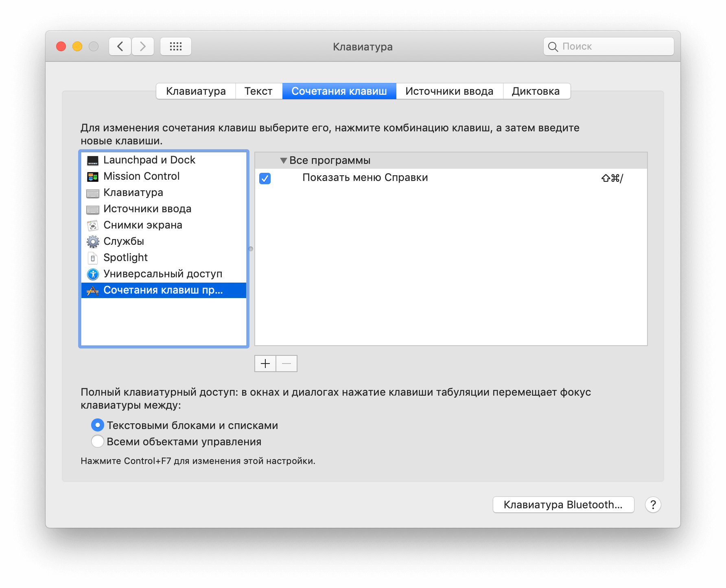
Task: Select Spotlight in the list
Action: point(164,258)
